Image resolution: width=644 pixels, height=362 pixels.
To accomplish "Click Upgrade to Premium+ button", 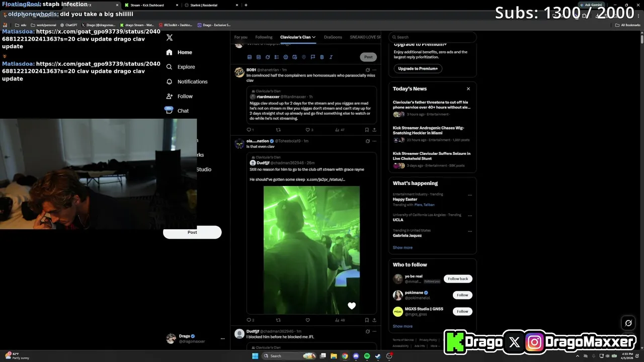I will [x=418, y=68].
